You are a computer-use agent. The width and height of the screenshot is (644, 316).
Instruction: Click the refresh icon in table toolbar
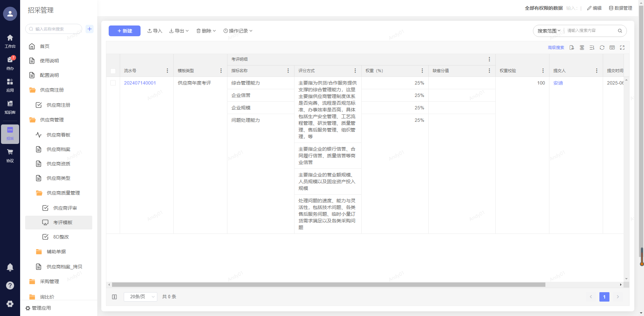602,48
